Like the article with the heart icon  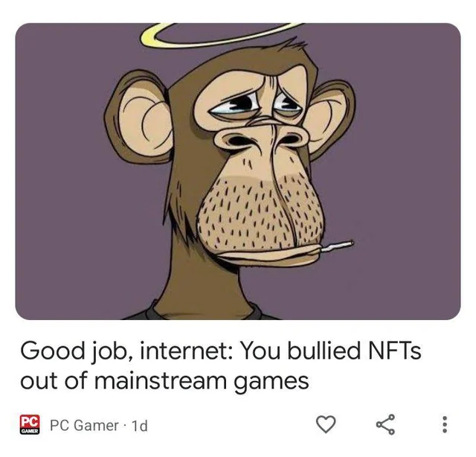coord(326,424)
